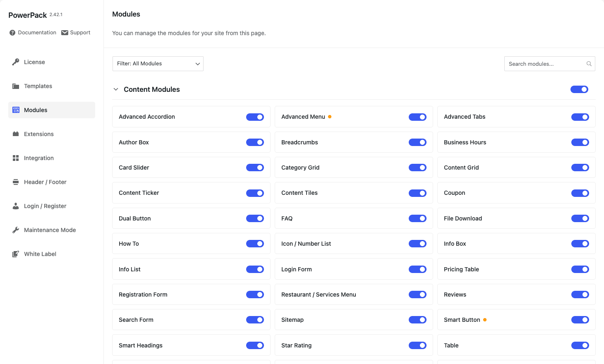Toggle all Content Modules master switch
Viewport: 604px width, 364px height.
[579, 89]
